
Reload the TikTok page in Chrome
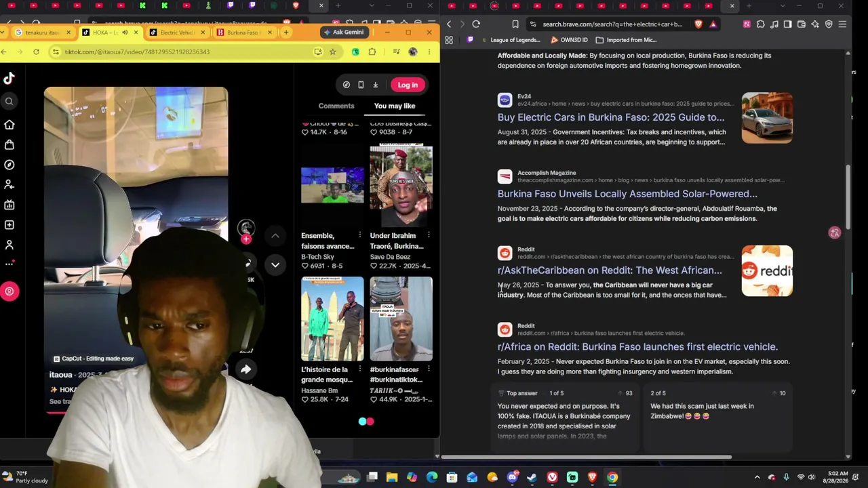point(37,52)
